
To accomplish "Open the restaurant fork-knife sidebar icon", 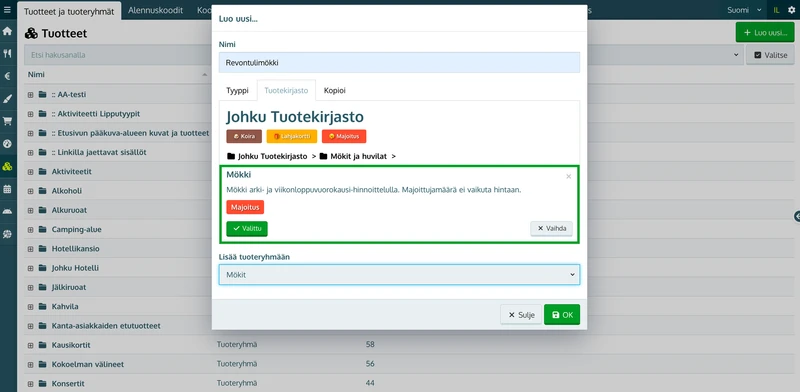I will (x=7, y=54).
